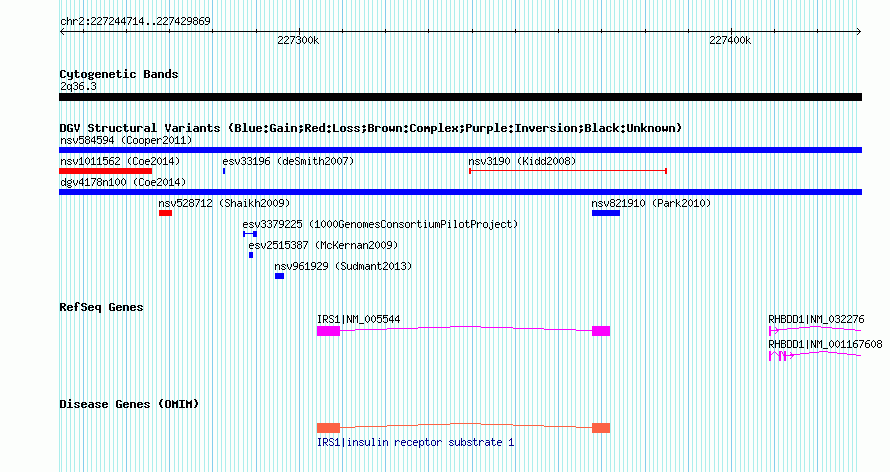The image size is (890, 472).
Task: Click the nsv584594 (Cooper2011) label
Action: (126, 140)
